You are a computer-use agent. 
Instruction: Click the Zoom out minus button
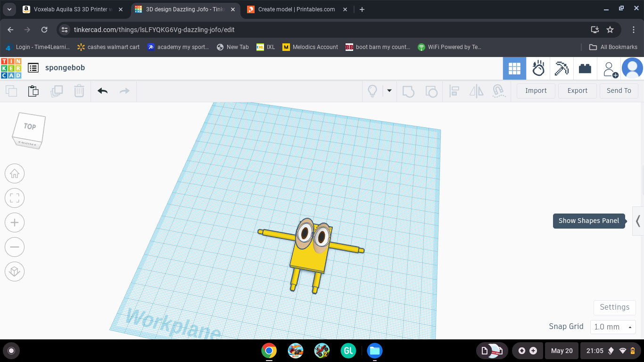tap(15, 247)
